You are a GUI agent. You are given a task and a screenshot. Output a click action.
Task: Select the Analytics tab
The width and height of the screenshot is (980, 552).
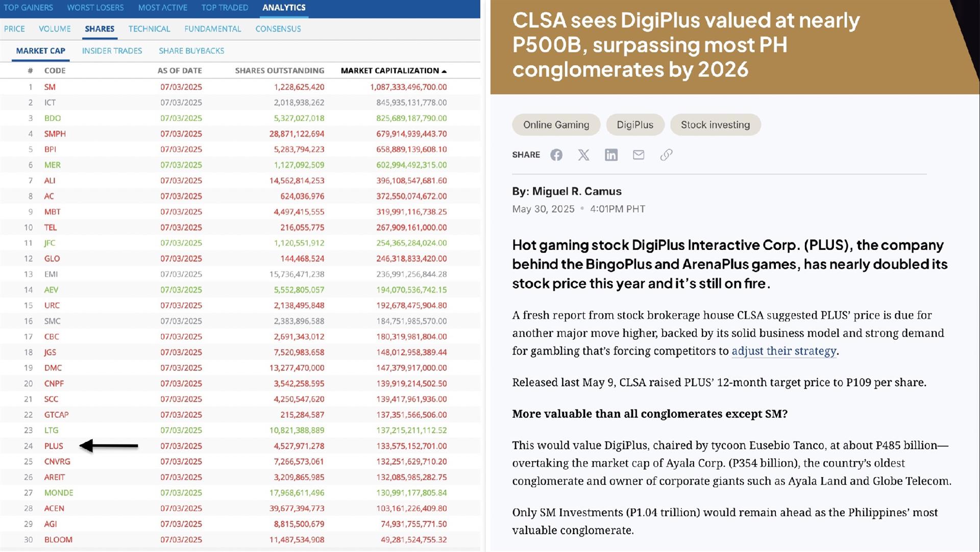coord(284,8)
